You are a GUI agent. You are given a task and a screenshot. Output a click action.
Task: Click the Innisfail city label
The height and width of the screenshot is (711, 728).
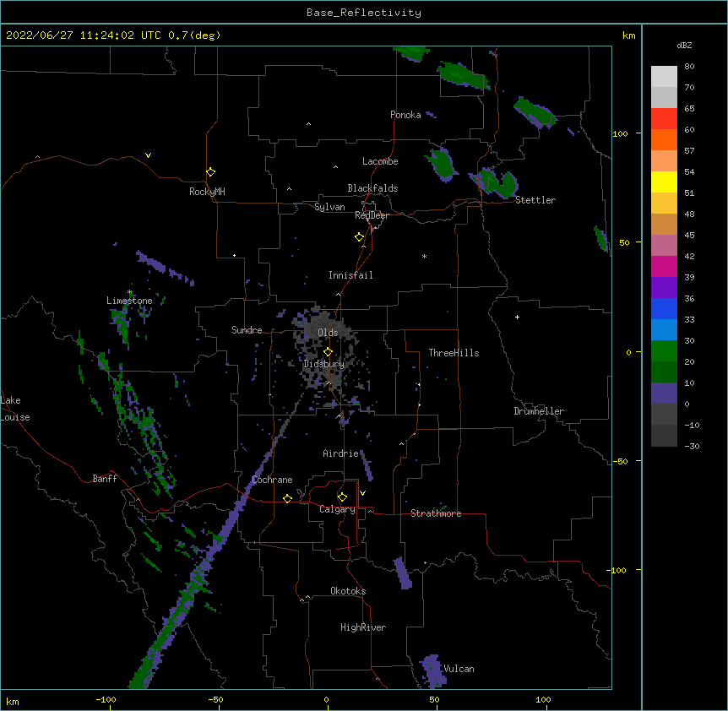[x=350, y=275]
